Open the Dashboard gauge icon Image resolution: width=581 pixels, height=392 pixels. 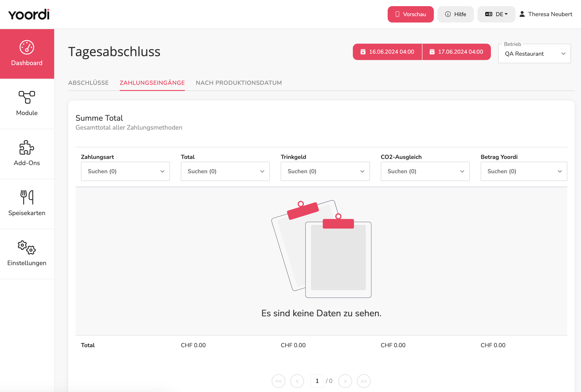(27, 47)
